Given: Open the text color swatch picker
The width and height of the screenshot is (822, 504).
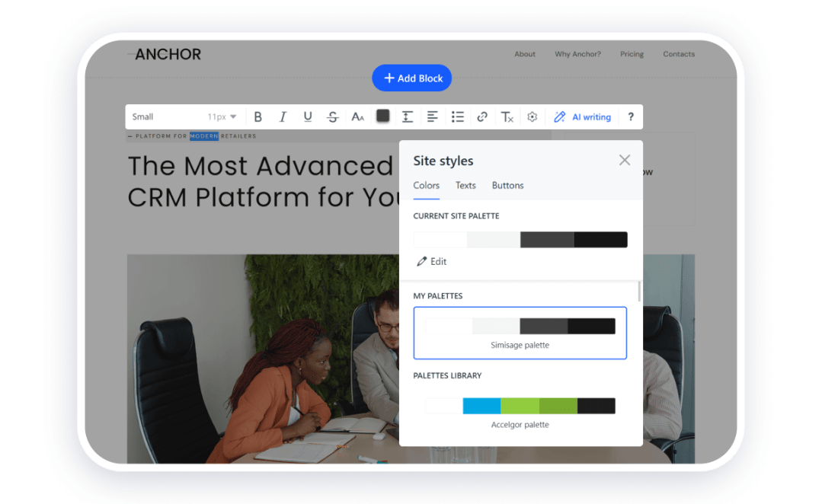Looking at the screenshot, I should coord(382,116).
